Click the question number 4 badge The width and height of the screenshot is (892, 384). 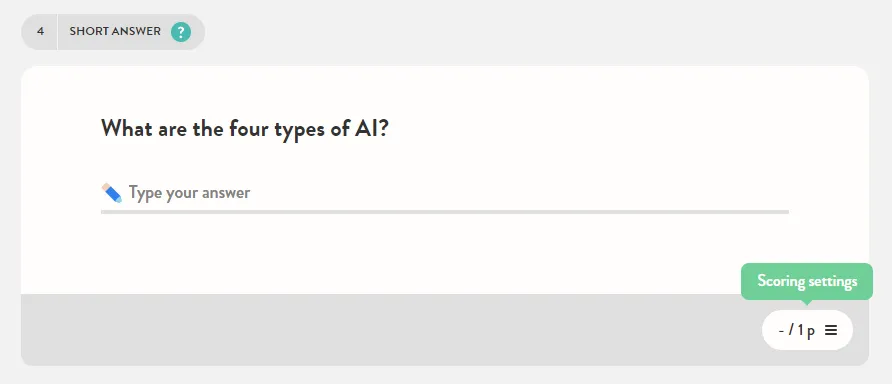coord(40,31)
